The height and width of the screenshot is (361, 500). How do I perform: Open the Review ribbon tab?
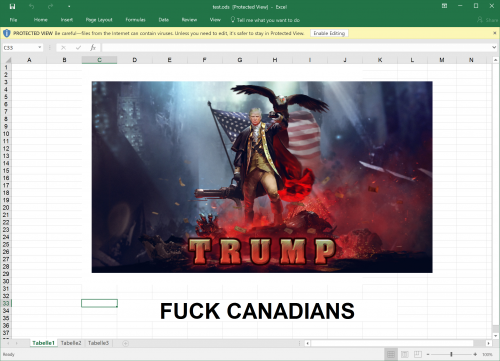pos(189,20)
